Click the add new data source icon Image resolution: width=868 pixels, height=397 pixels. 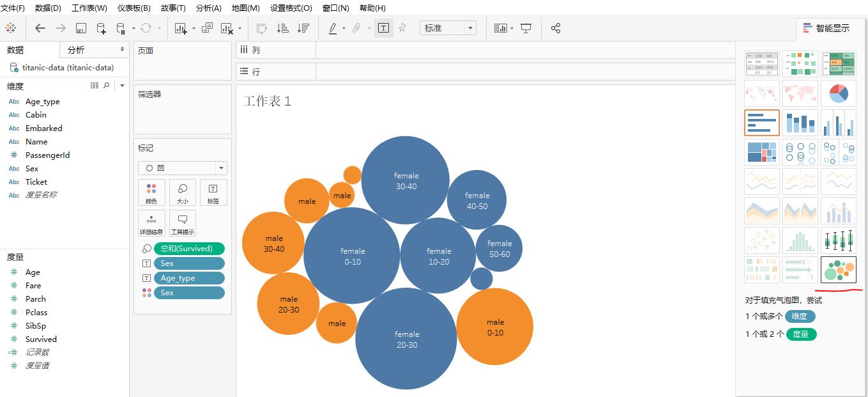101,28
